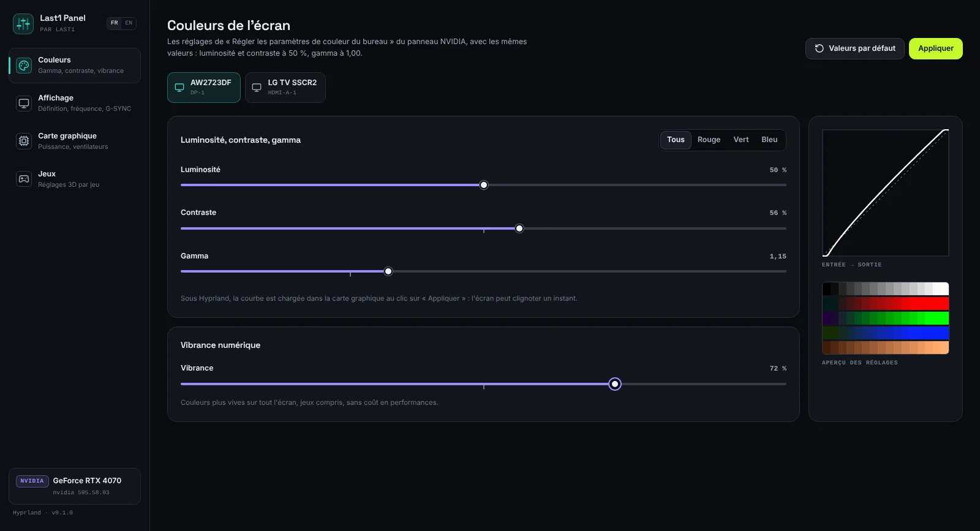
Task: Select the Bleu channel option
Action: click(x=769, y=140)
